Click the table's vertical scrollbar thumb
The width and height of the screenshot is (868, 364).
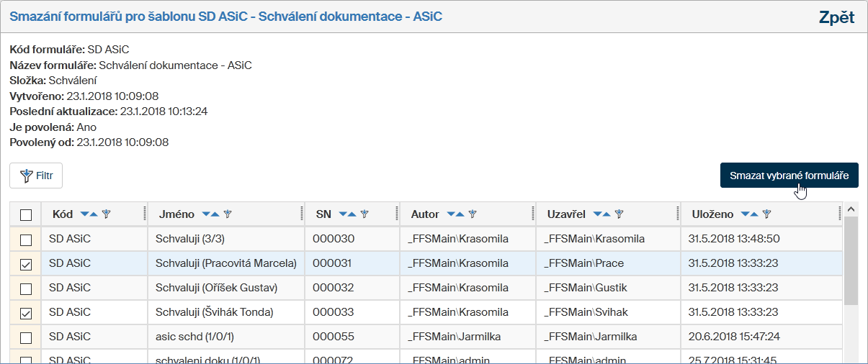tap(851, 260)
